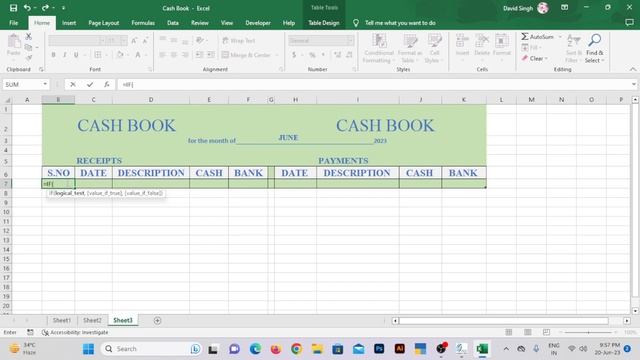The height and width of the screenshot is (360, 640).
Task: Click the AutoSum sigma icon
Action: coord(525,37)
